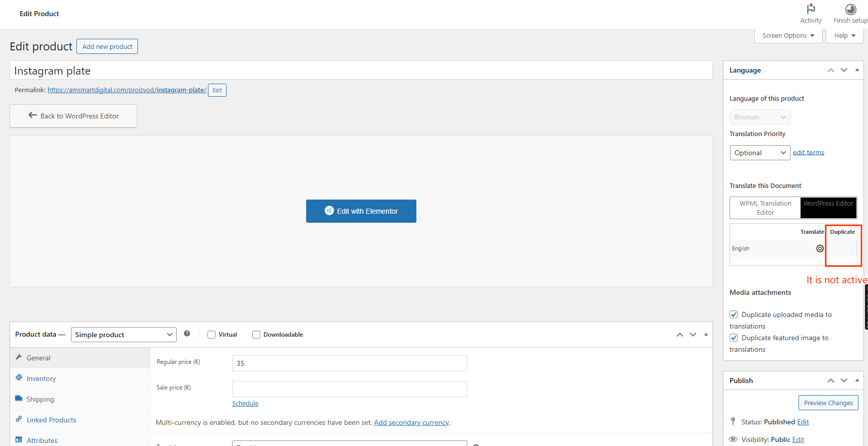Click the Regular price (€) label
Screen dimensions: 868x446
[x=178, y=362]
